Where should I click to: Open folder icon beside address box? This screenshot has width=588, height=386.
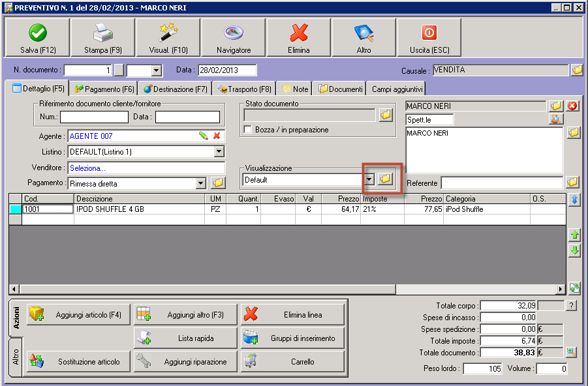tap(574, 132)
